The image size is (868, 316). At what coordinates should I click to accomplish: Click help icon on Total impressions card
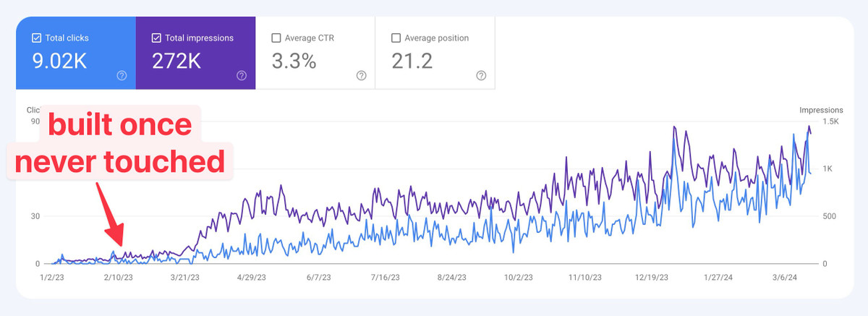pos(242,75)
